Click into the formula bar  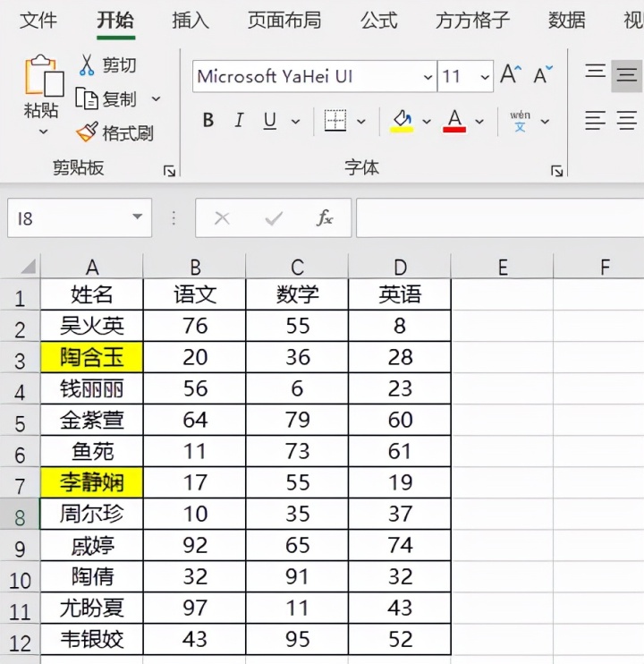pyautogui.click(x=500, y=217)
